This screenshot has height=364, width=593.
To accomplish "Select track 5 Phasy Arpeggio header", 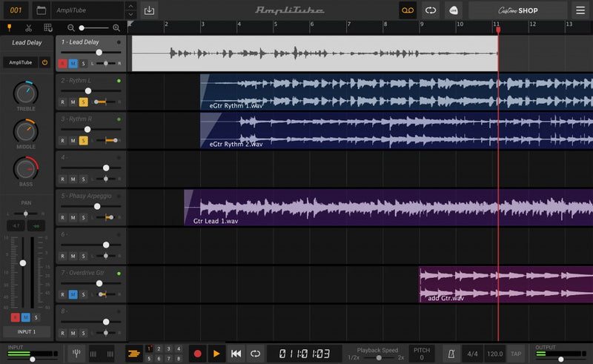I will [x=85, y=196].
